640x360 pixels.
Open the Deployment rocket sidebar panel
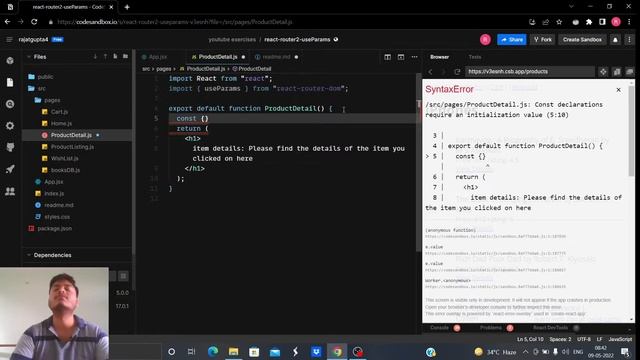(10, 169)
